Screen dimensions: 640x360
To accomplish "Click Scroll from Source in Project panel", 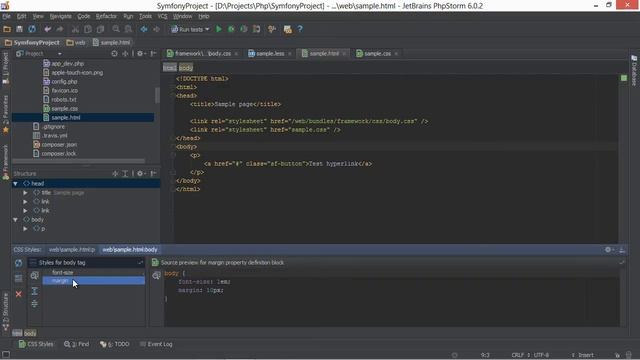I will (114, 53).
